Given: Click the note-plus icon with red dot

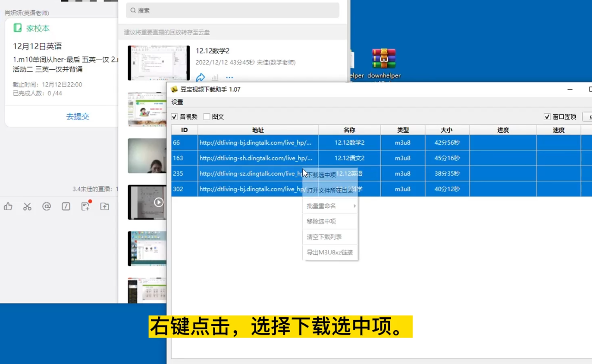Looking at the screenshot, I should [86, 206].
